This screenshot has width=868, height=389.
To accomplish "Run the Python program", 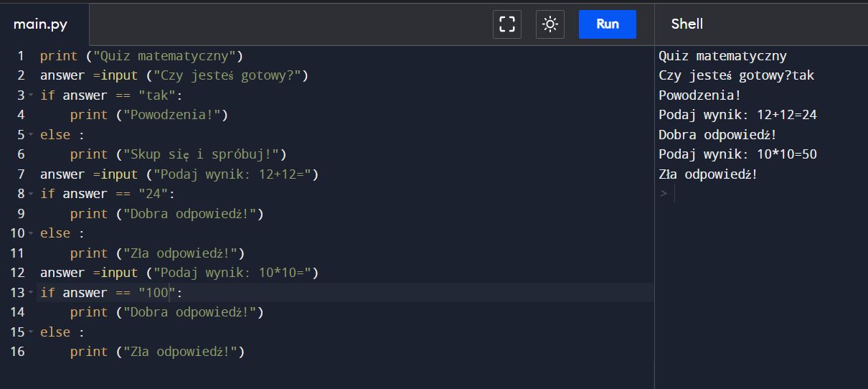I will (608, 24).
